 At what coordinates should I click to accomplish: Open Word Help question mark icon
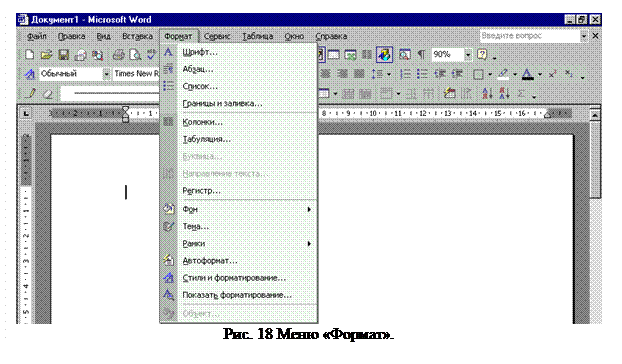482,54
